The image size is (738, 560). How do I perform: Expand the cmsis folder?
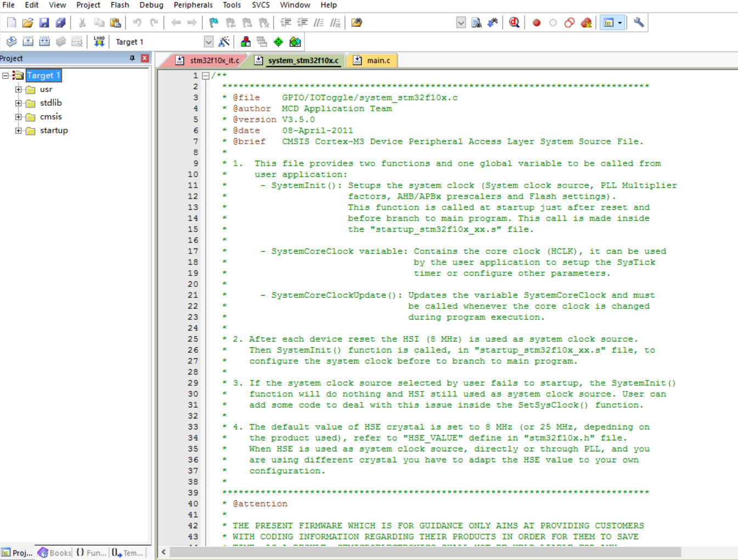18,117
